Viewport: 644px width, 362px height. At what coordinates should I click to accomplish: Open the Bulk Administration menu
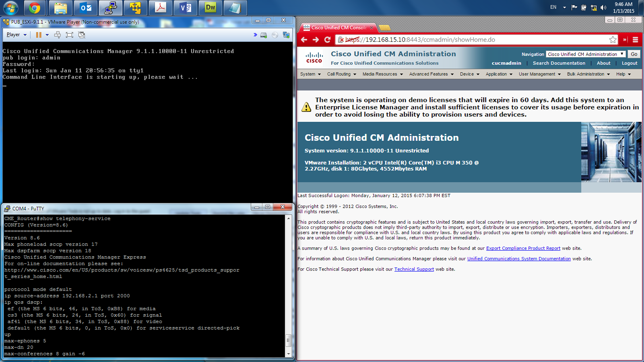tap(588, 74)
